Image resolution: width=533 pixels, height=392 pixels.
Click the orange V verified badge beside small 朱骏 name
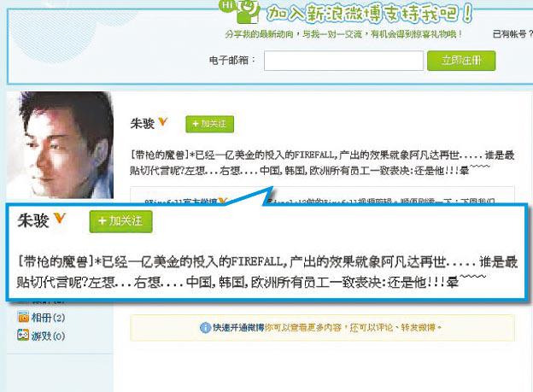tap(163, 121)
